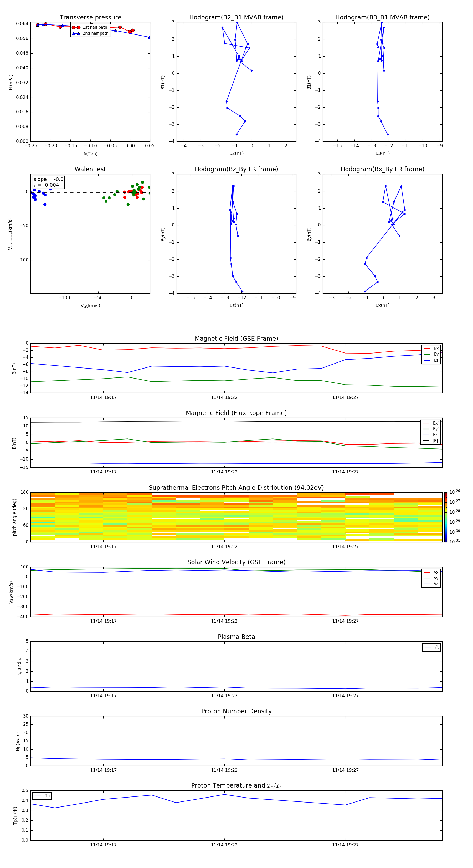The height and width of the screenshot is (868, 473).
Task: Click the "slope = -0.0" annotation
Action: click(48, 179)
